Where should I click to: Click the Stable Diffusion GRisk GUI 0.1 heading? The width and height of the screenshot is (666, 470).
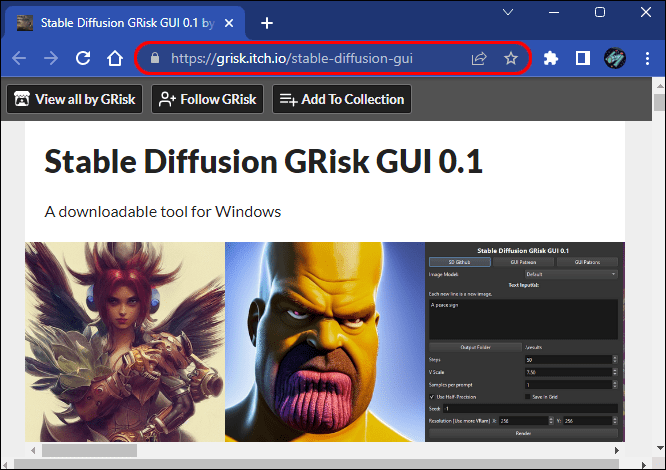coord(263,161)
